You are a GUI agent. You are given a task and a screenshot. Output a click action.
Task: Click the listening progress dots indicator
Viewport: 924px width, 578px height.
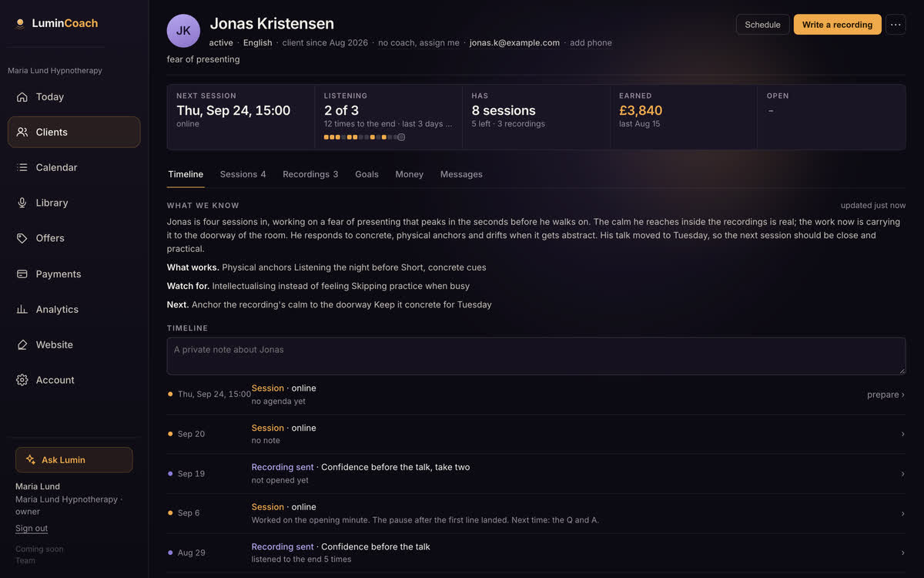click(x=364, y=137)
